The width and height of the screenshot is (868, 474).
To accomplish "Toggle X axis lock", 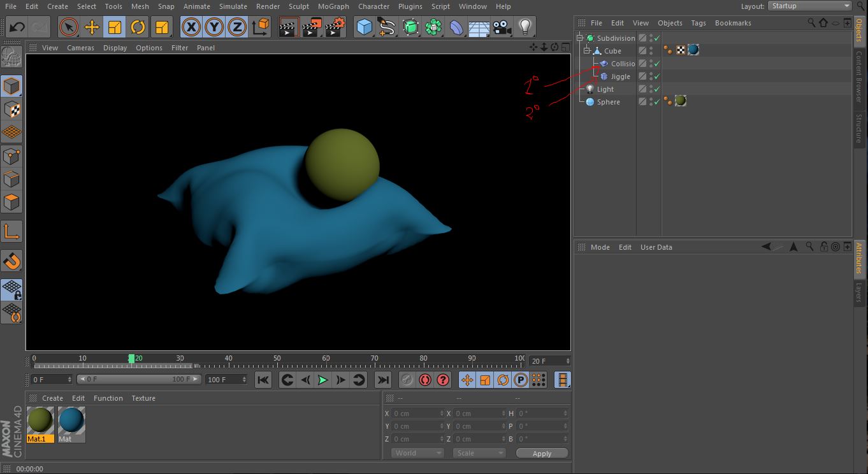I will coord(191,27).
